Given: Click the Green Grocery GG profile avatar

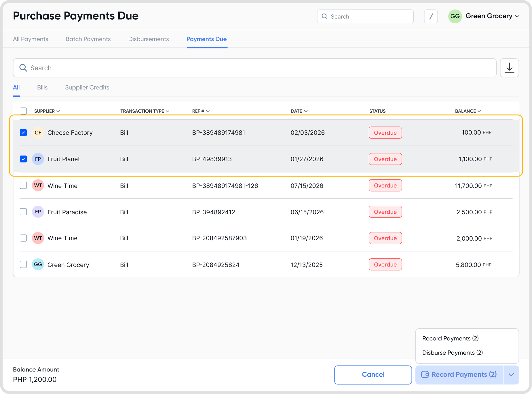Looking at the screenshot, I should (x=455, y=16).
